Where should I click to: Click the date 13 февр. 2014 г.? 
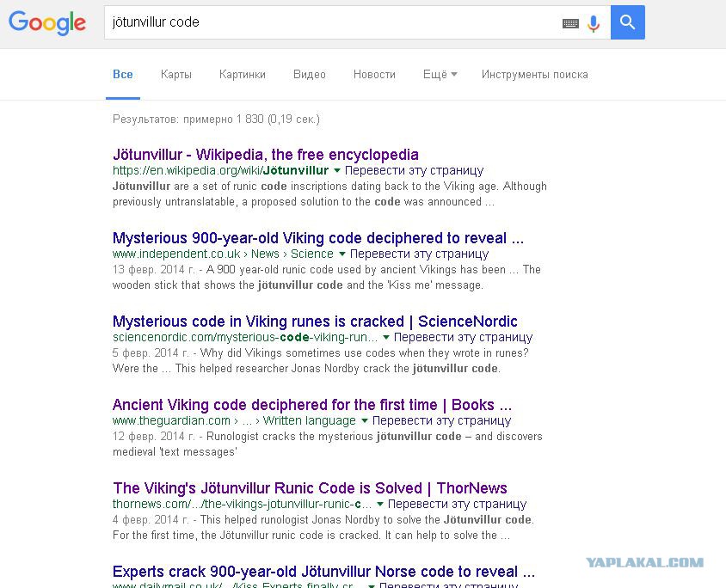pos(154,270)
